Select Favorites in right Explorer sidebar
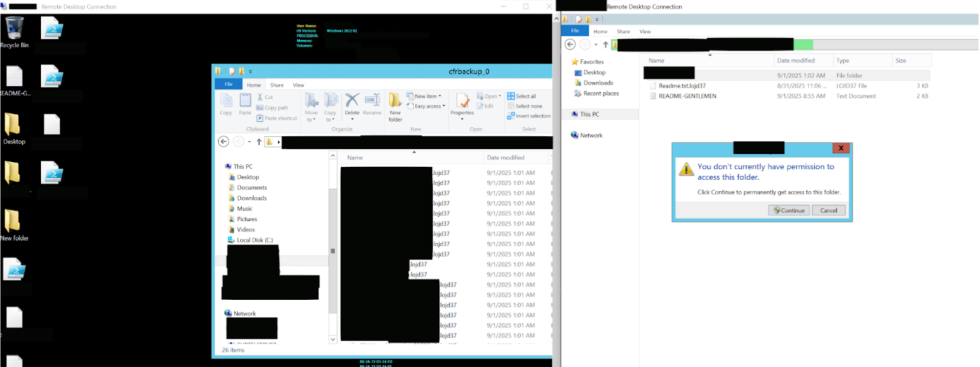 pos(587,62)
